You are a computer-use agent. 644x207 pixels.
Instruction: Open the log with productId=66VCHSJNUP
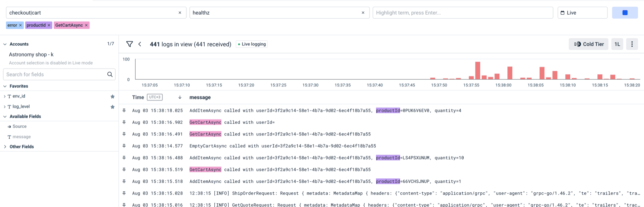(325, 181)
